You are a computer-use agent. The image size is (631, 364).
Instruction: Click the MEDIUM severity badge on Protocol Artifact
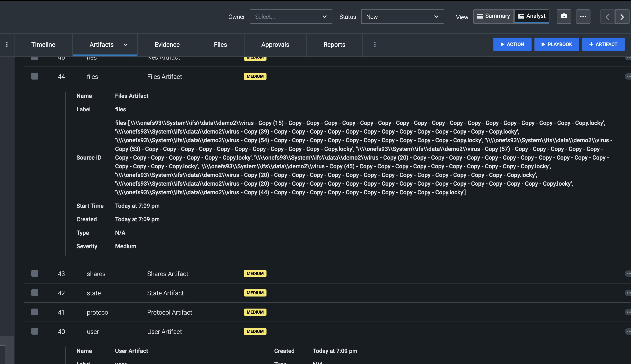255,312
